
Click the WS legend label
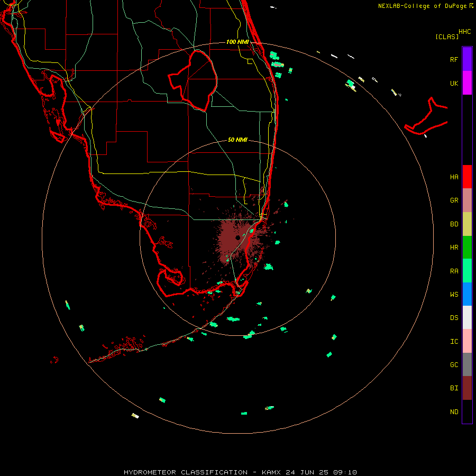point(454,295)
